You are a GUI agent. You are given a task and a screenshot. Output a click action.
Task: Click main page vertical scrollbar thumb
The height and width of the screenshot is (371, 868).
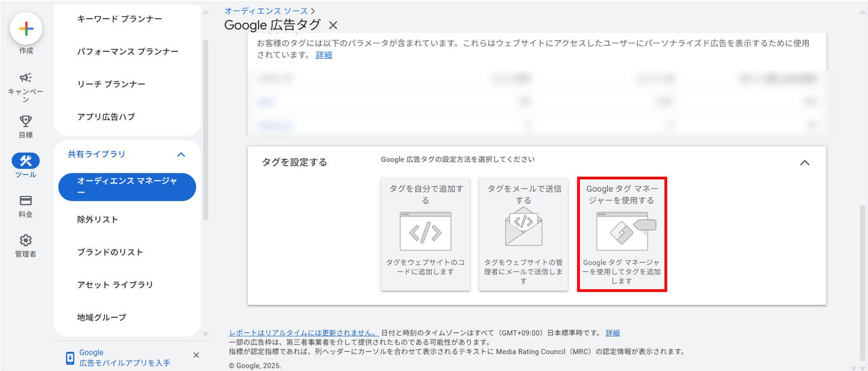click(x=863, y=283)
